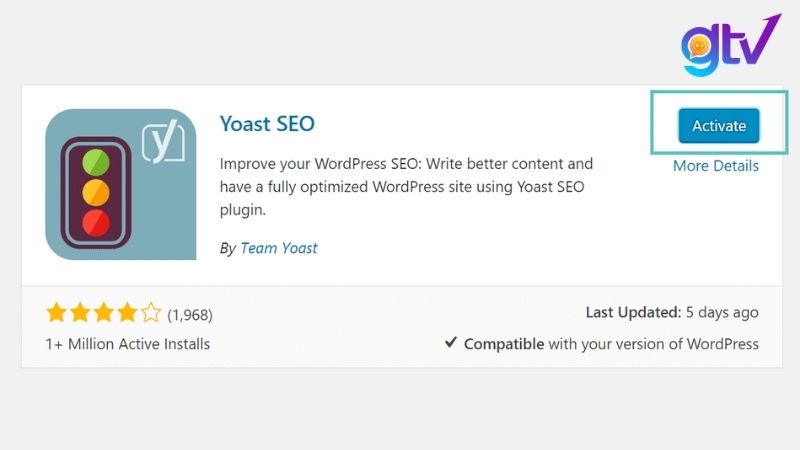Click the empty fifth rating star

point(150,314)
